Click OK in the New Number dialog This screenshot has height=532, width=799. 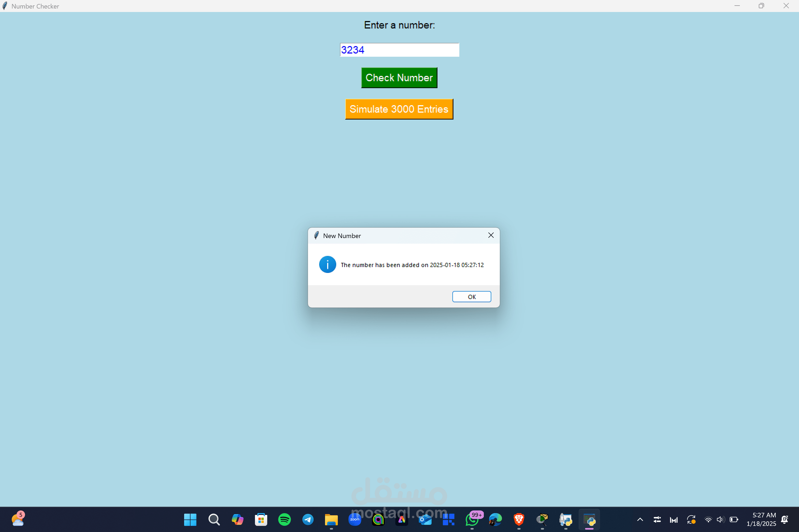(472, 297)
